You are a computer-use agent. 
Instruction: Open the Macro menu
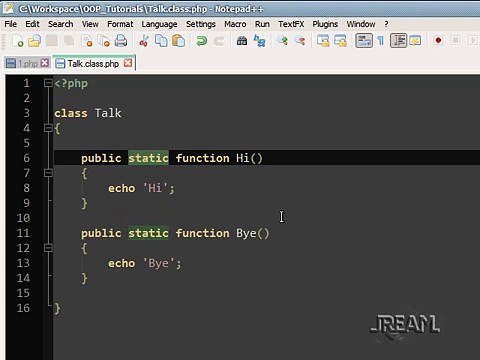point(235,24)
